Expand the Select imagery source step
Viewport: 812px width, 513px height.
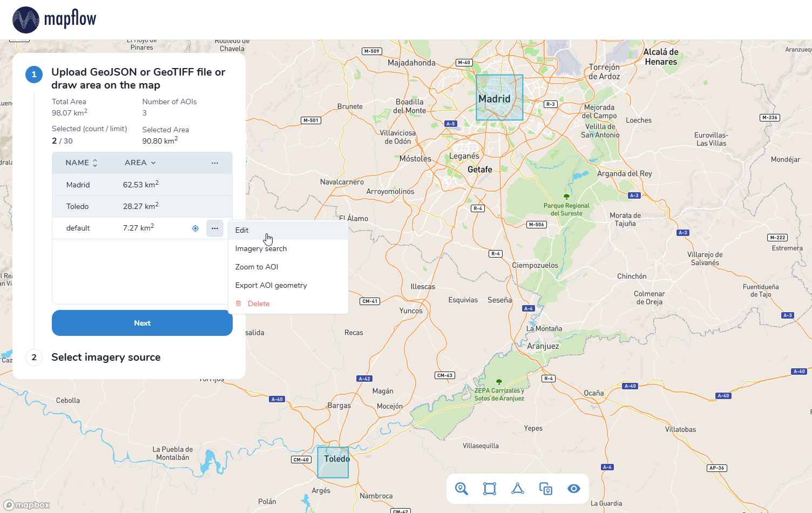click(x=106, y=357)
